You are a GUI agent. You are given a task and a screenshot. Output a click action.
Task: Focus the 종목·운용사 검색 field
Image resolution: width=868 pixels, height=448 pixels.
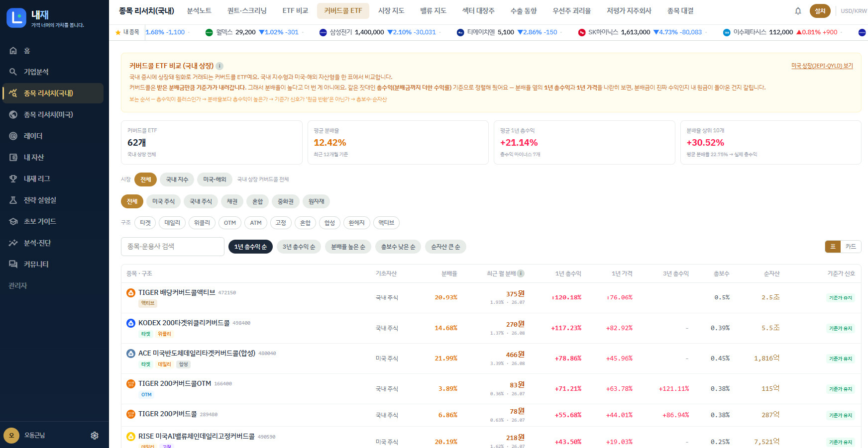[173, 247]
